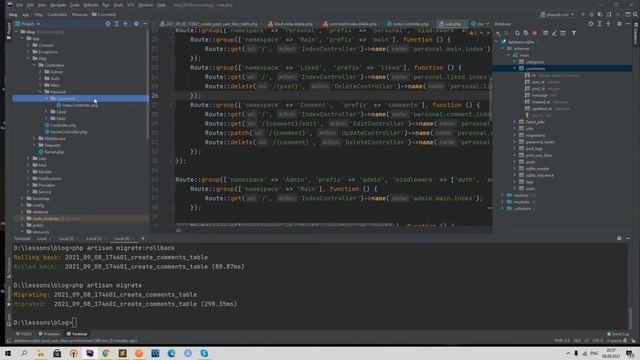
Task: Select the message column in comments table
Action: pyautogui.click(x=540, y=95)
